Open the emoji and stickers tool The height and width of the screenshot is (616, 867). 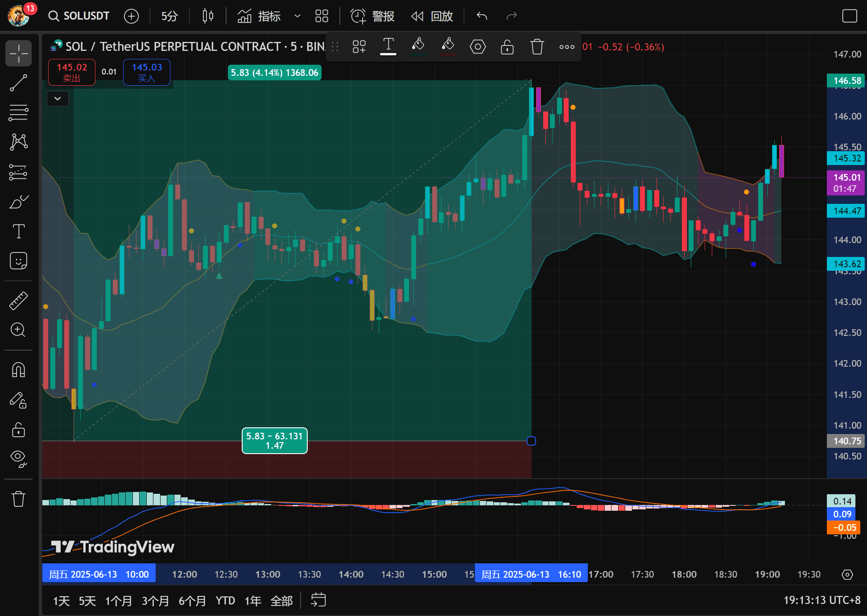point(19,261)
